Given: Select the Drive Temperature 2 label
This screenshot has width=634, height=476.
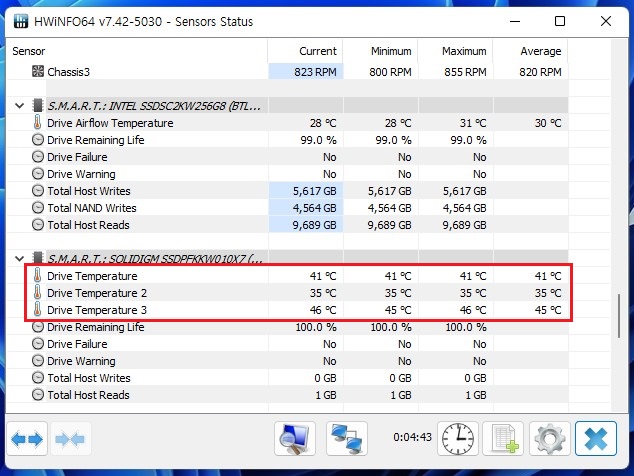Looking at the screenshot, I should pos(97,293).
